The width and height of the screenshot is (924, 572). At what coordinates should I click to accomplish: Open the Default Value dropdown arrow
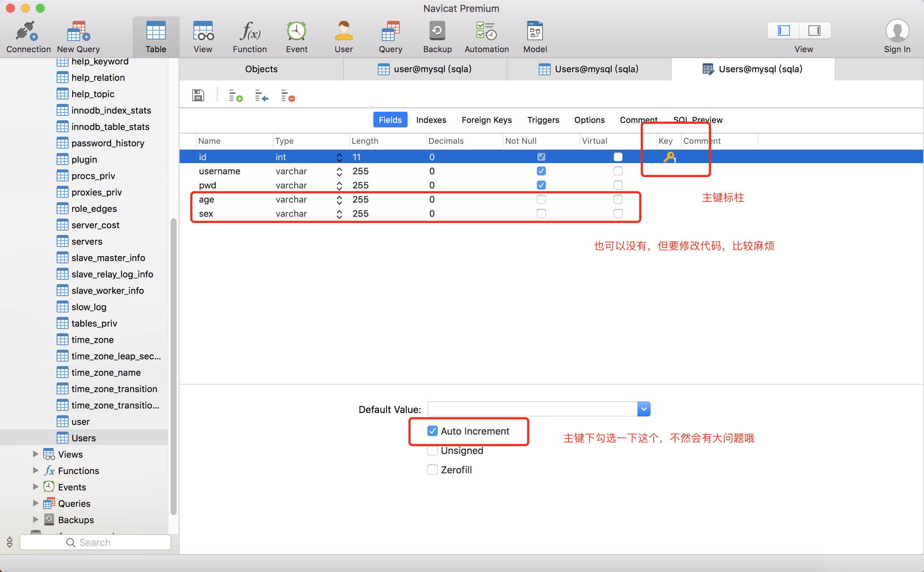point(643,409)
